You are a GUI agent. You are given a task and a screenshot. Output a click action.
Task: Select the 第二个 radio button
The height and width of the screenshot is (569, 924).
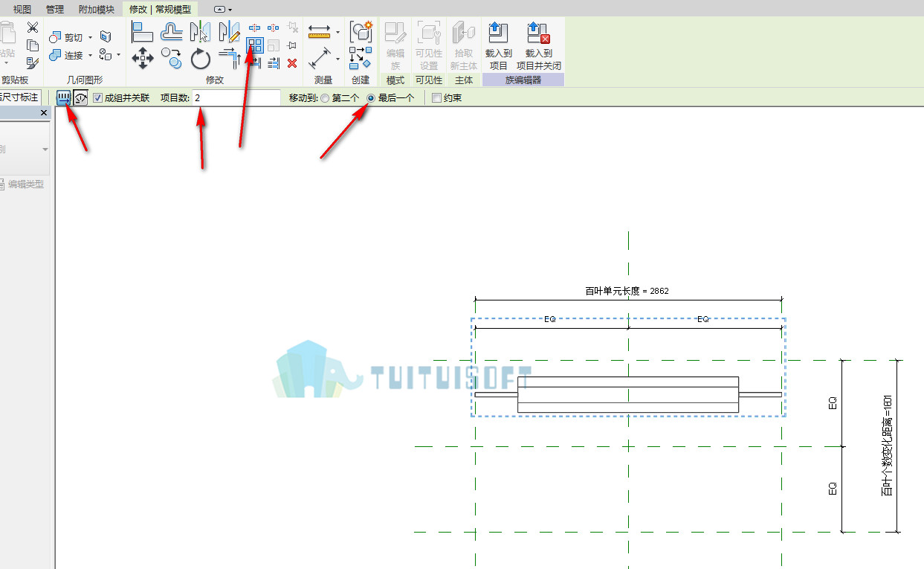[x=325, y=98]
